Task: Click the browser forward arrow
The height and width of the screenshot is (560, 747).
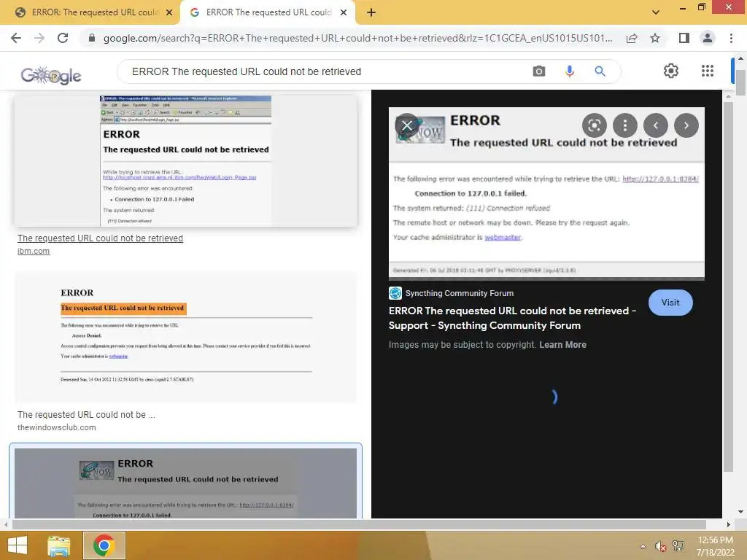Action: click(39, 38)
